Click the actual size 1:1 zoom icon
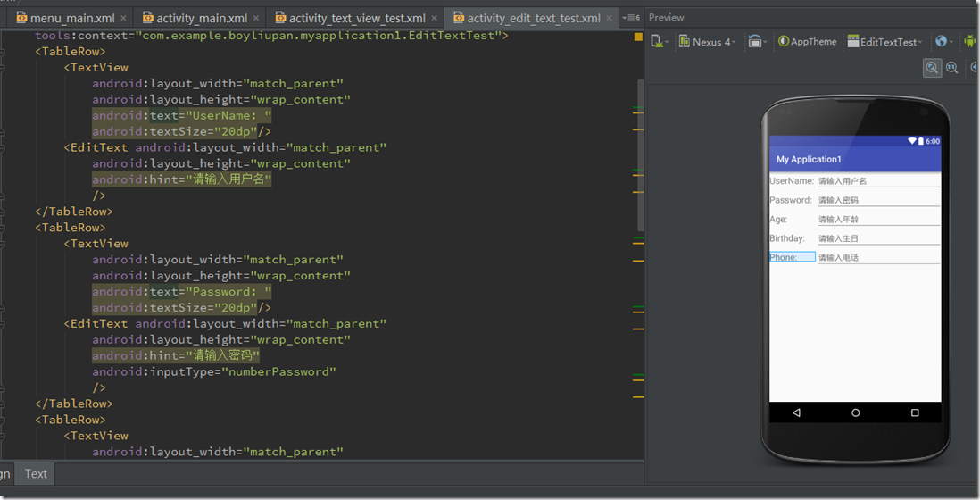The image size is (980, 500). pos(951,67)
